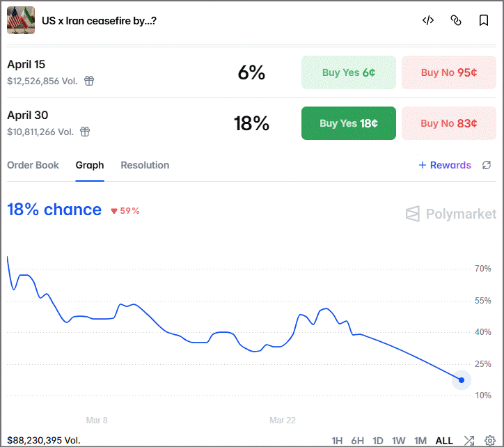Buy Yes at 6¢ for April 15
This screenshot has height=447, width=504.
(x=349, y=72)
